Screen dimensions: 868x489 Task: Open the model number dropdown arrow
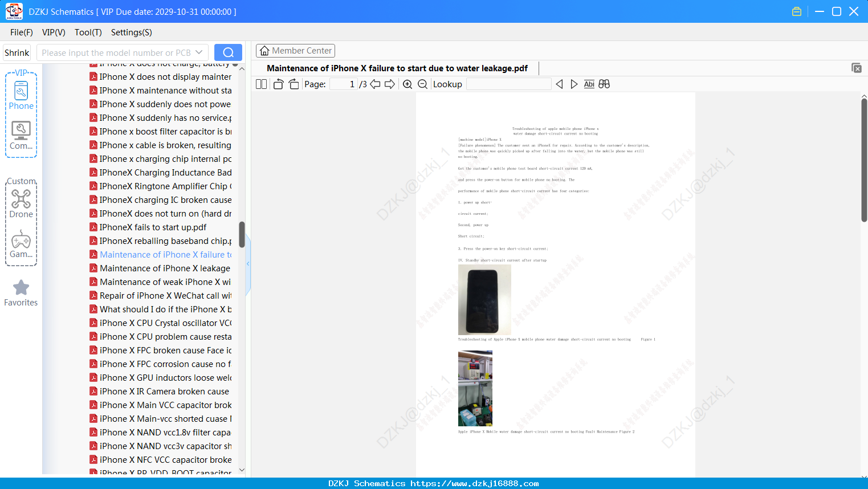click(199, 52)
